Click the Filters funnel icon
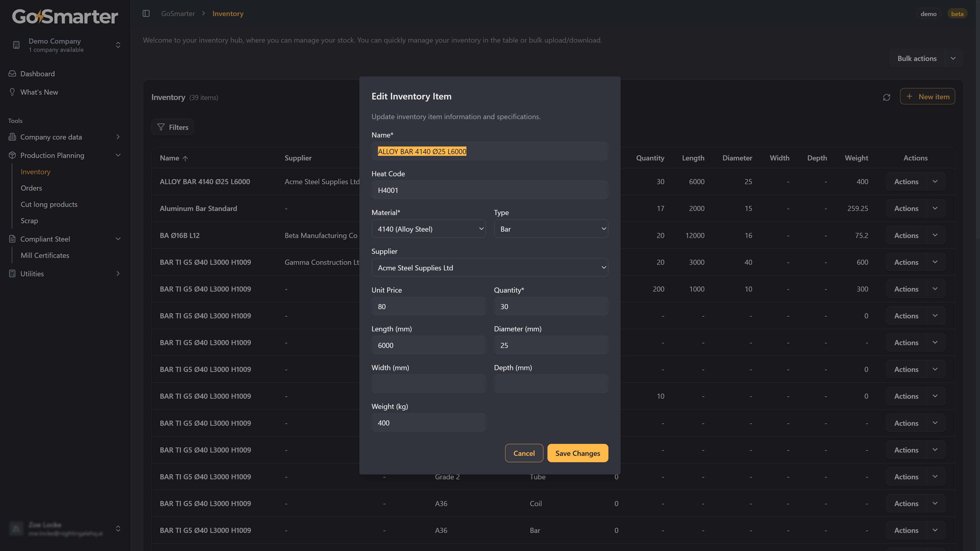The width and height of the screenshot is (980, 551). click(161, 127)
